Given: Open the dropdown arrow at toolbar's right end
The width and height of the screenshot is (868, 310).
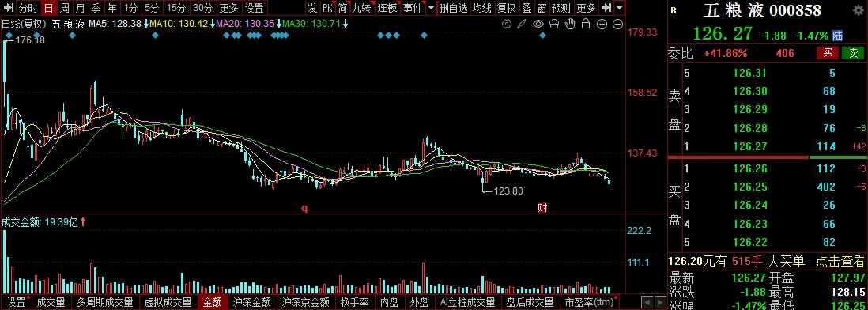Looking at the screenshot, I should click(620, 8).
